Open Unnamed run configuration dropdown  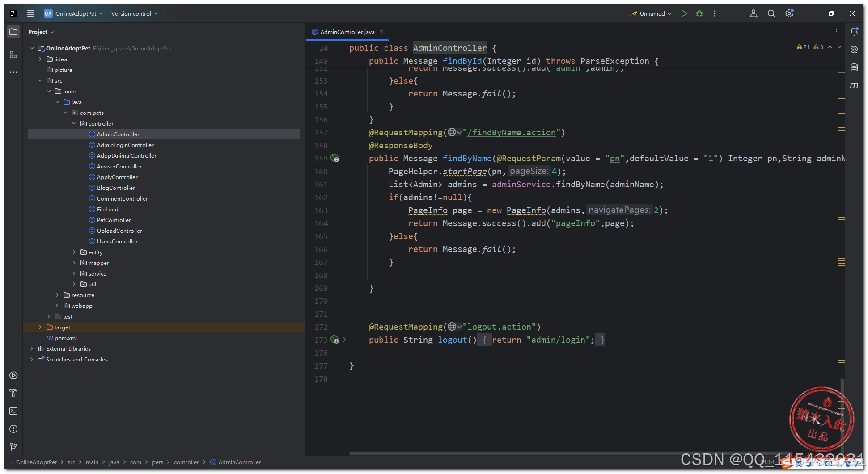[651, 13]
